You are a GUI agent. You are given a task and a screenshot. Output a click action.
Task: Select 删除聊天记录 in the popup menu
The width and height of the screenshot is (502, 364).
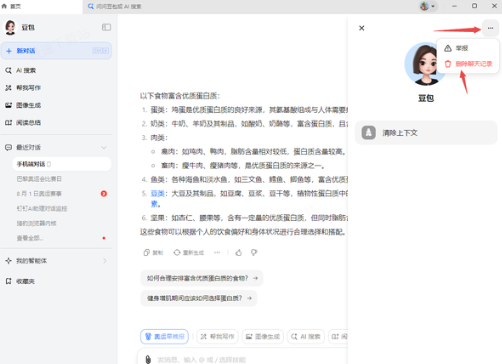coord(468,64)
